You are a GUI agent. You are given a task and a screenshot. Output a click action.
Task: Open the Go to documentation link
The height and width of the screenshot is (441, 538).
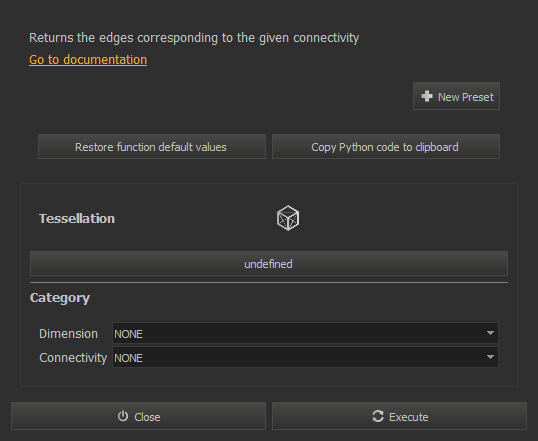point(88,60)
